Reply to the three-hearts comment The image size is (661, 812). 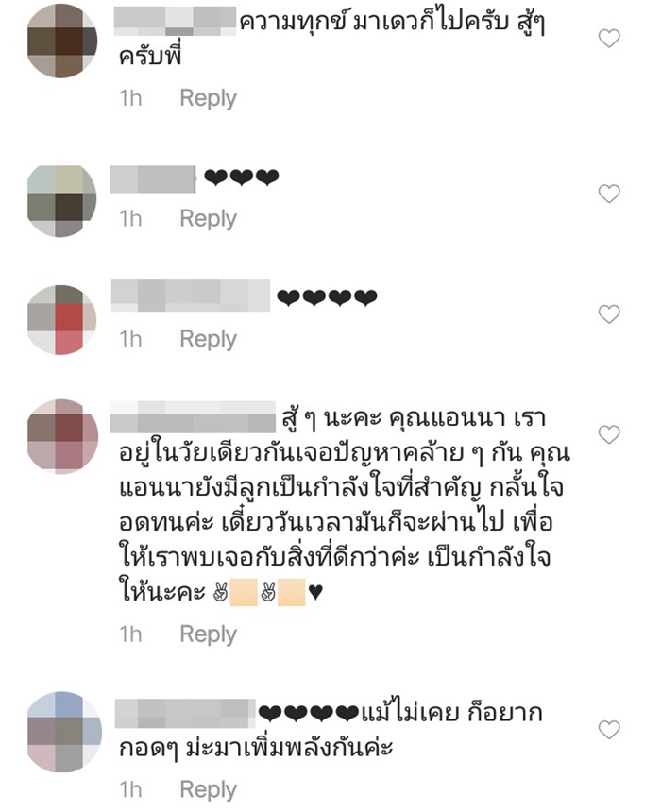(x=209, y=218)
